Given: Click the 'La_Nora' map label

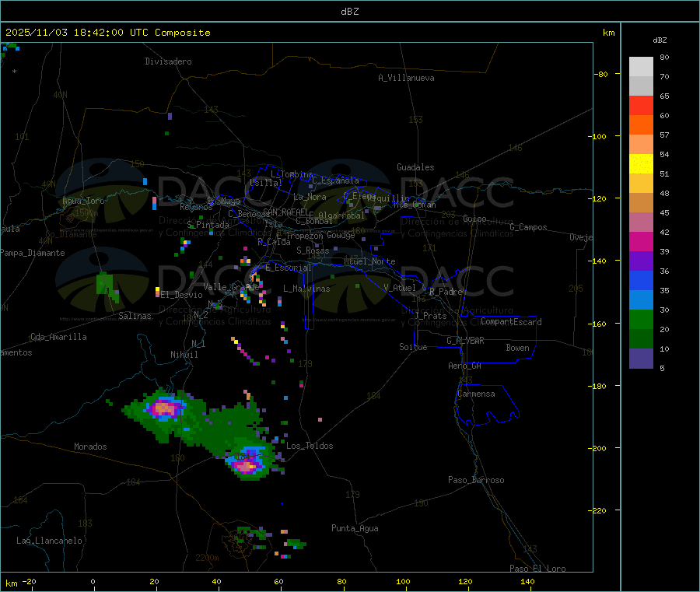Looking at the screenshot, I should tap(310, 197).
